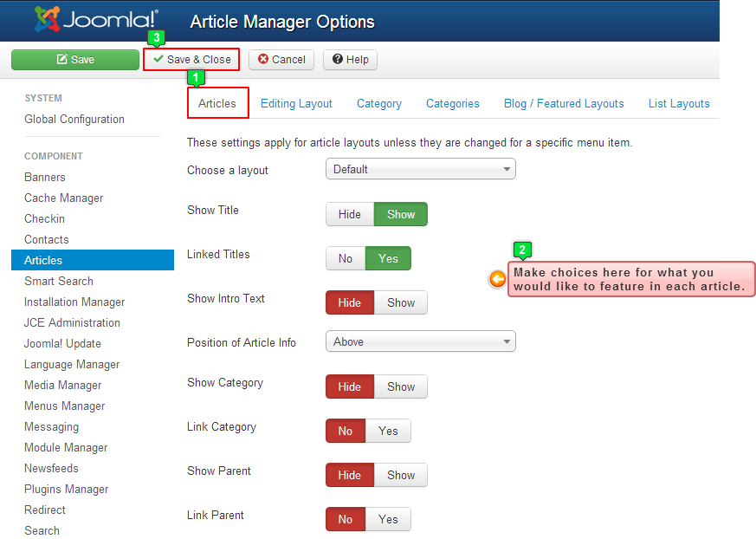Set Show Intro Text to Hide
Image resolution: width=756 pixels, height=539 pixels.
point(350,302)
